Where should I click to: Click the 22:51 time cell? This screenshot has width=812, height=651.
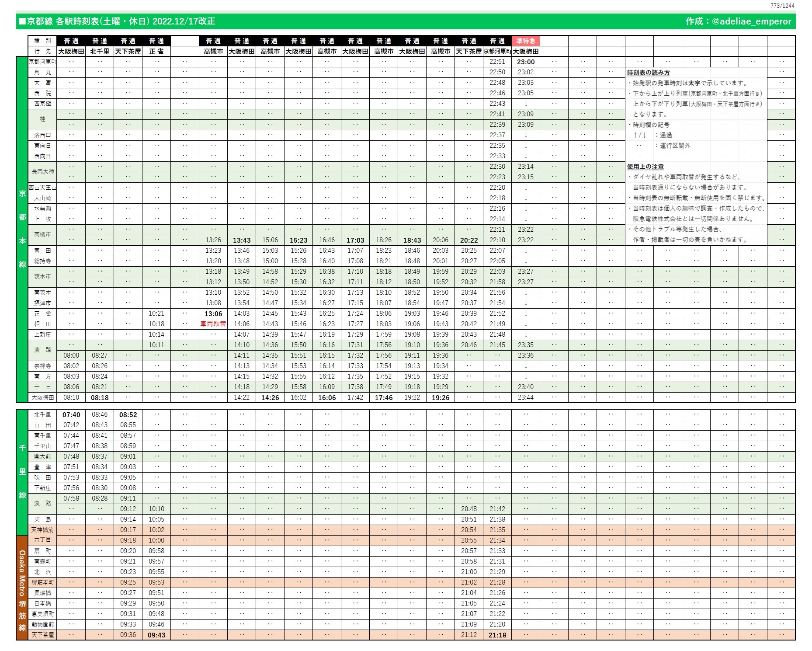497,62
